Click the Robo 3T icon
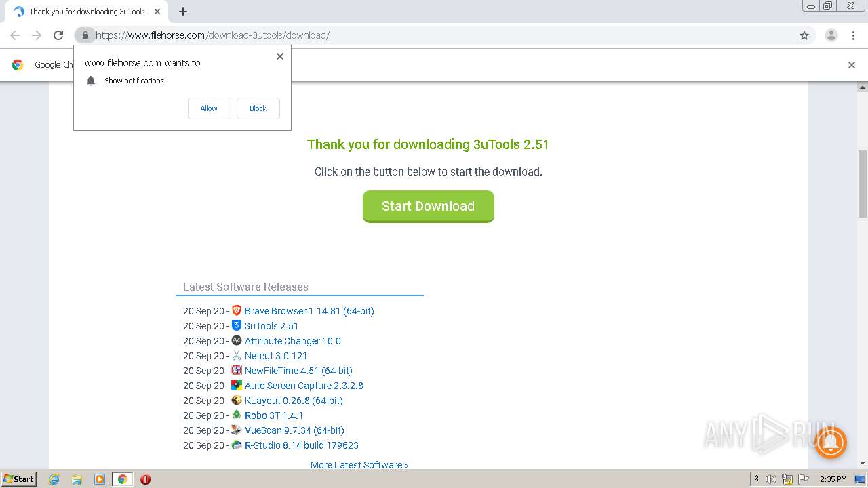 click(237, 415)
